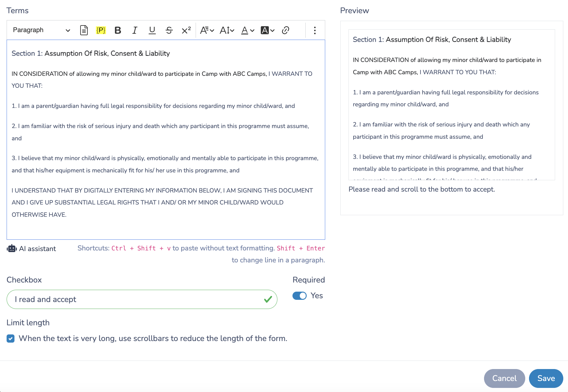The width and height of the screenshot is (568, 392).
Task: Open the font family dropdown
Action: pos(207,30)
